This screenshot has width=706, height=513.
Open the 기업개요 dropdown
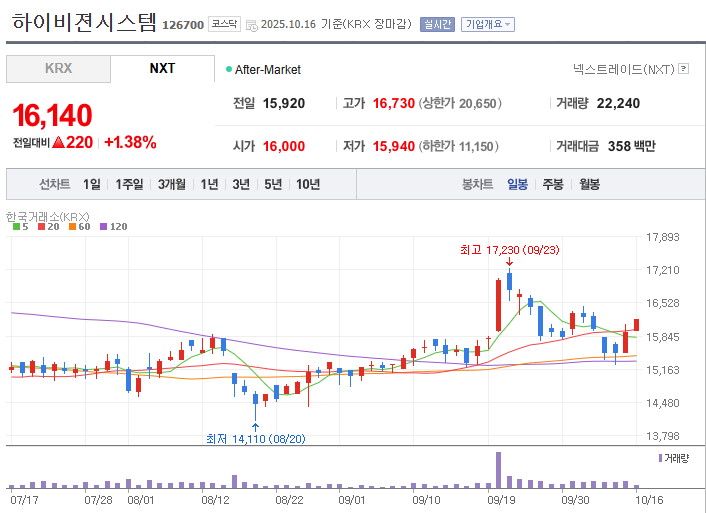click(x=488, y=23)
